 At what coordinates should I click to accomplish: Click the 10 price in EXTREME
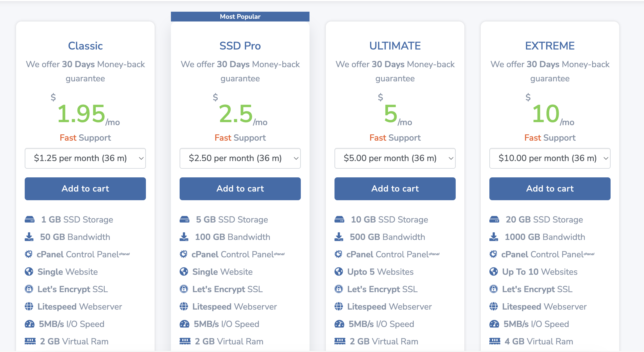[546, 114]
